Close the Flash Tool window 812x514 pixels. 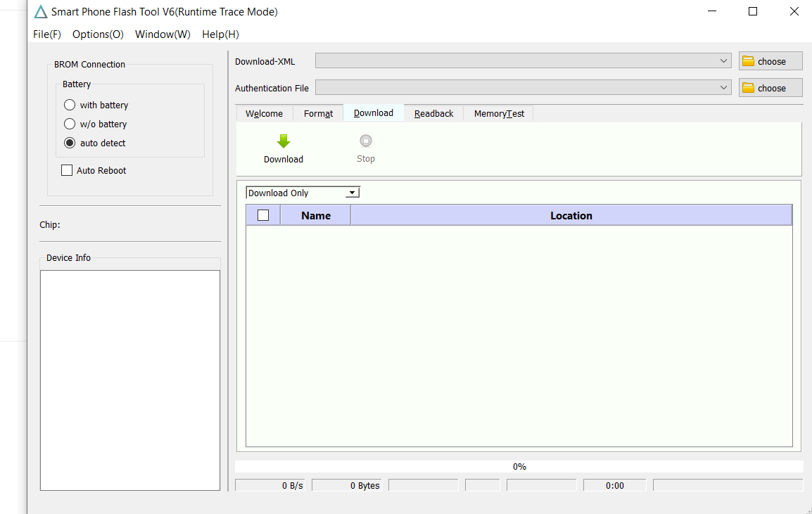(x=794, y=11)
